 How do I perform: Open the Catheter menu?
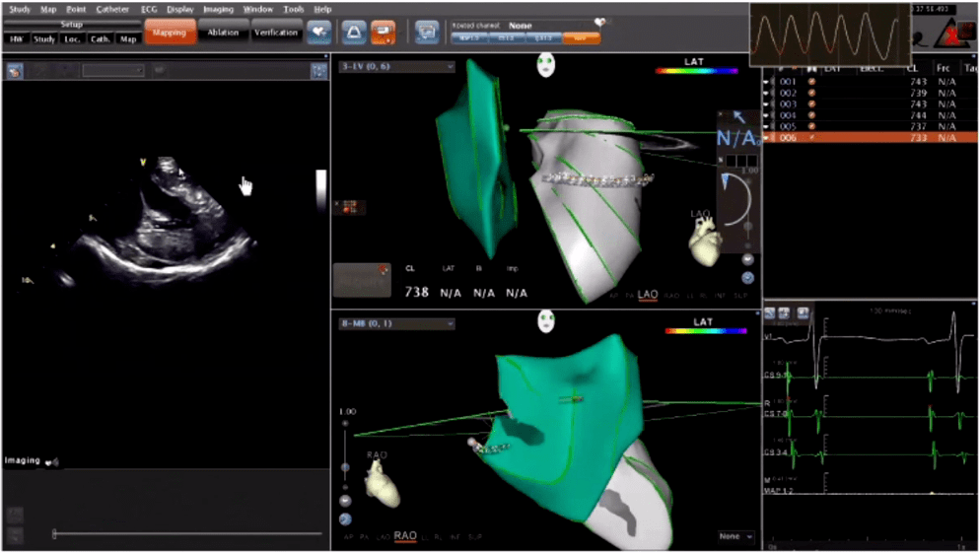(112, 9)
